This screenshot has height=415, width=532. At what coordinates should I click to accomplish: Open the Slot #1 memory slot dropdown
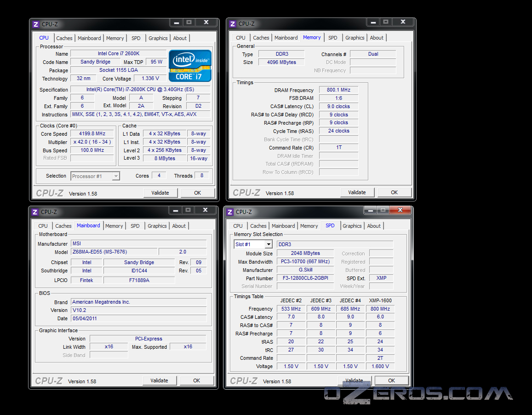pos(253,244)
